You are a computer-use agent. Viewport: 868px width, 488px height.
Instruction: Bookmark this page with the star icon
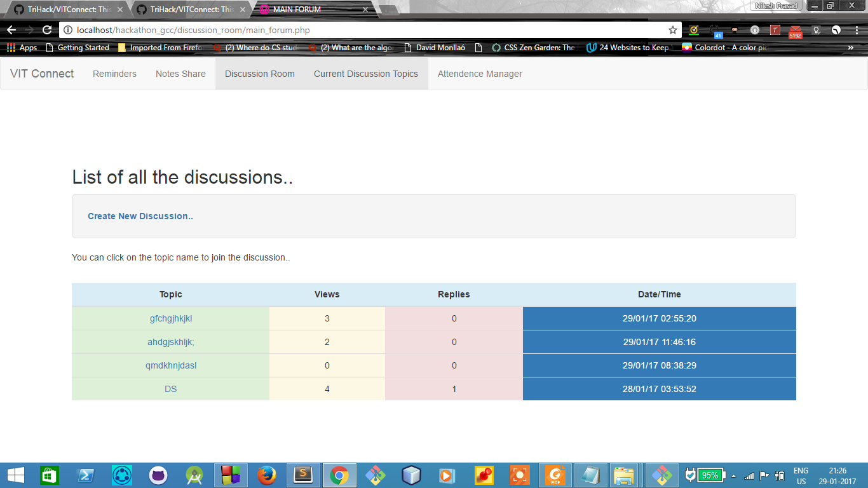click(673, 30)
